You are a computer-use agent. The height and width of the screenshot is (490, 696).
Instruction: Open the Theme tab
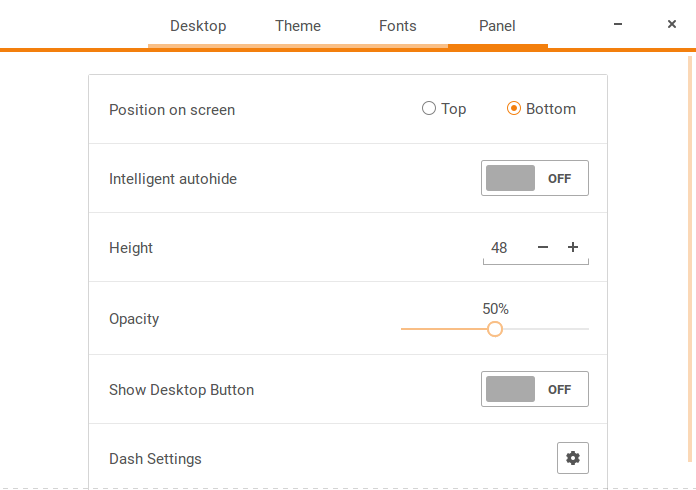298,26
